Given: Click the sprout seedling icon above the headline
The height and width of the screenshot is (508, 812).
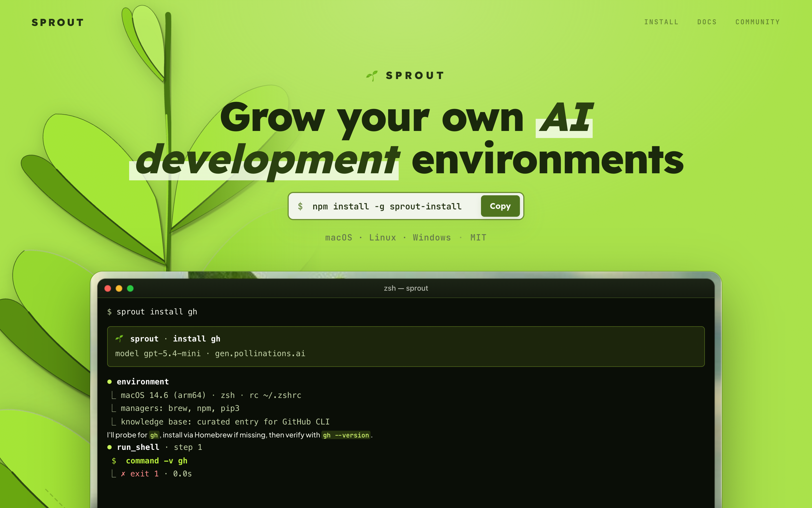Looking at the screenshot, I should tap(372, 76).
